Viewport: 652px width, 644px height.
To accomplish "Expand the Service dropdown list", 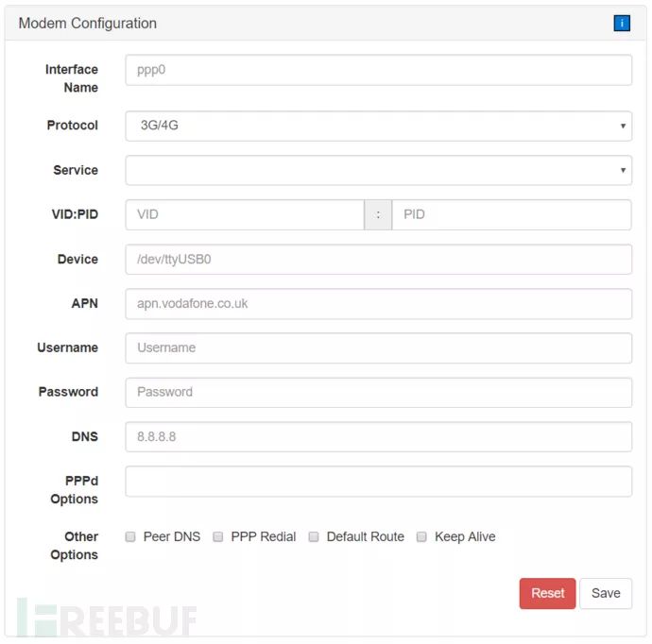I will coord(378,171).
